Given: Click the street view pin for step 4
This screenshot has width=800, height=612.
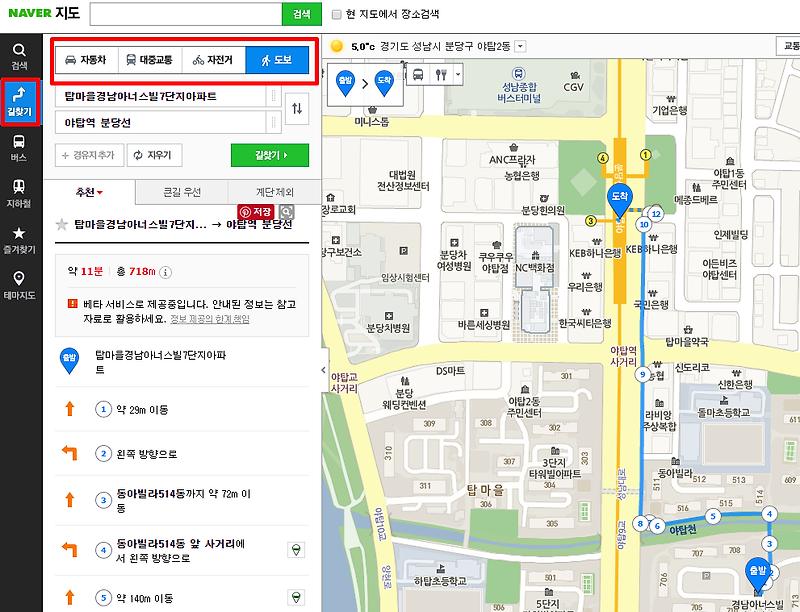Looking at the screenshot, I should [x=295, y=550].
